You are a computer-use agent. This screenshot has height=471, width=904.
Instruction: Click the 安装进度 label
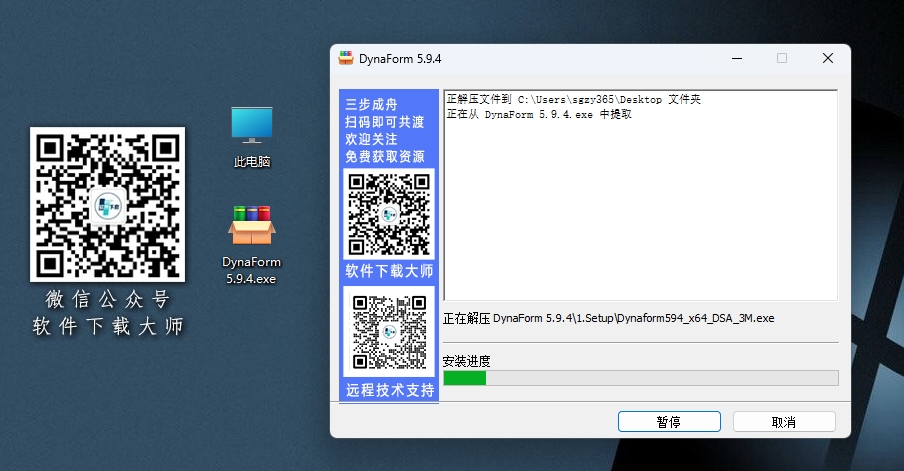pyautogui.click(x=466, y=361)
